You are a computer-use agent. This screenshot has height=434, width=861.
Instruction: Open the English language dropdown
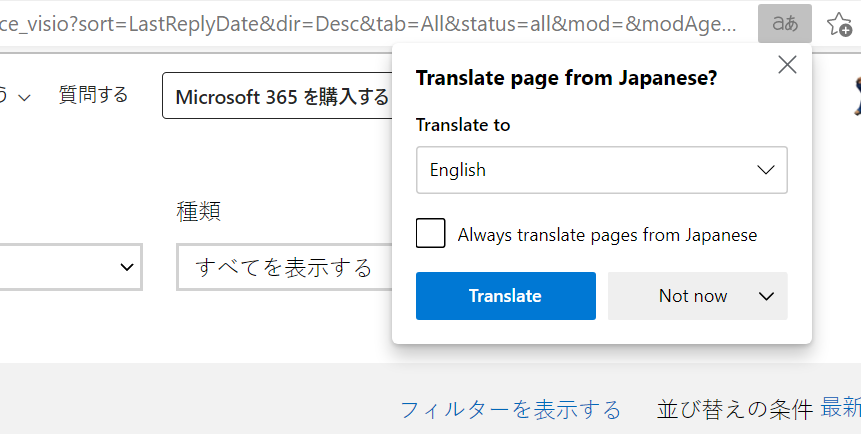coord(601,170)
